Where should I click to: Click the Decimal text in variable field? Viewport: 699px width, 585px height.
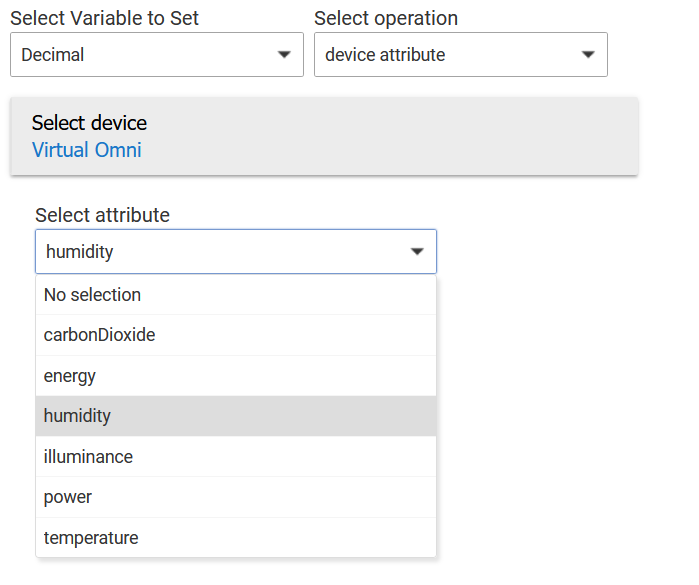(52, 55)
